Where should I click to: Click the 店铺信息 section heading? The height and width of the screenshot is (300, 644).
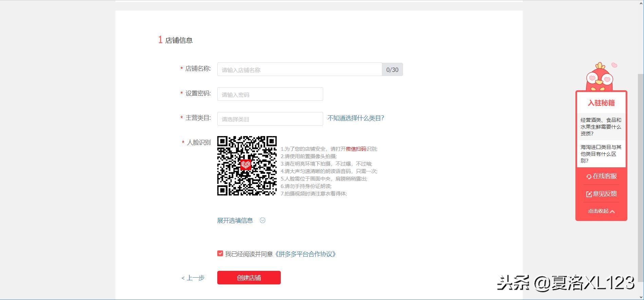click(x=179, y=40)
